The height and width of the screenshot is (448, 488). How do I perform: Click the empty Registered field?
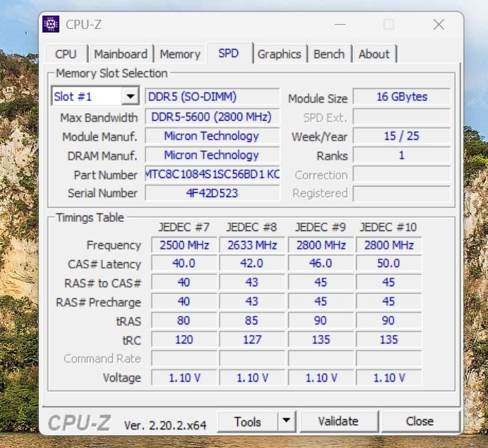point(402,193)
